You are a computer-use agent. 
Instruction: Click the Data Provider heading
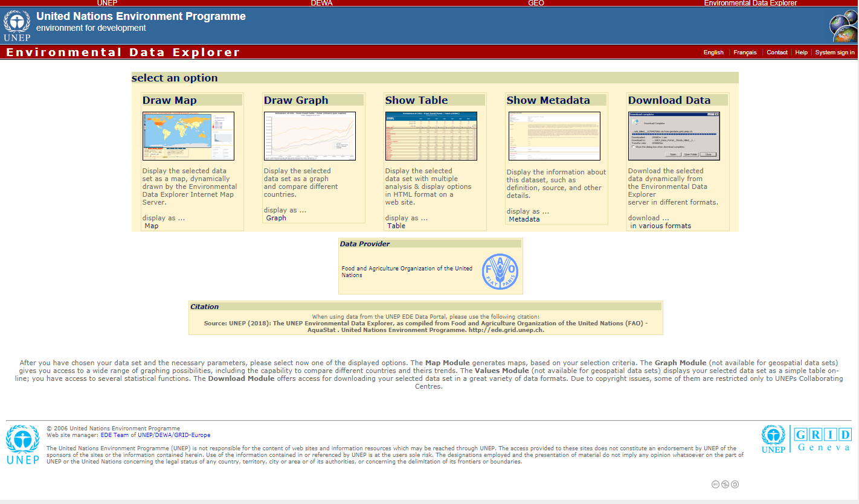click(365, 244)
